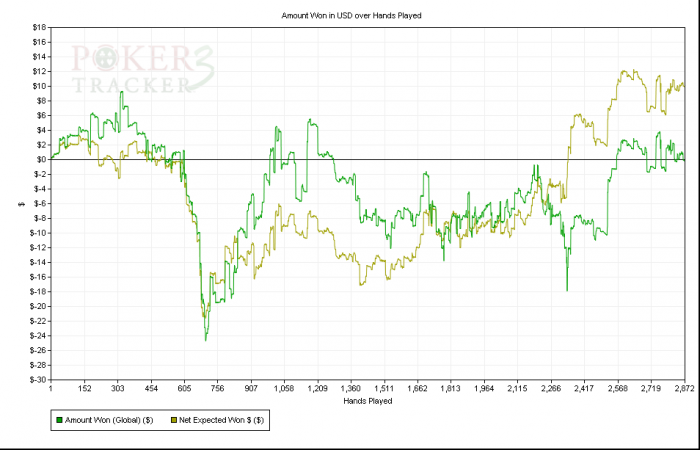Click the x-axis tick label '152'
Viewport: 700px width, 450px height.
pos(84,389)
